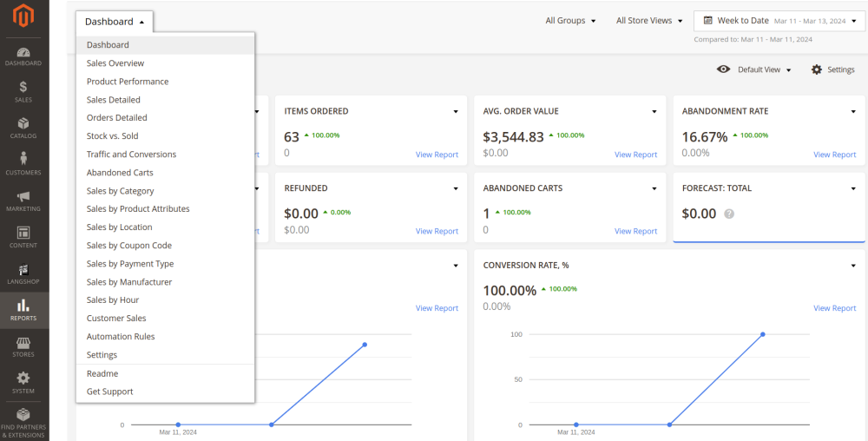The width and height of the screenshot is (868, 441).
Task: Open View Report for Refunded
Action: tap(437, 231)
